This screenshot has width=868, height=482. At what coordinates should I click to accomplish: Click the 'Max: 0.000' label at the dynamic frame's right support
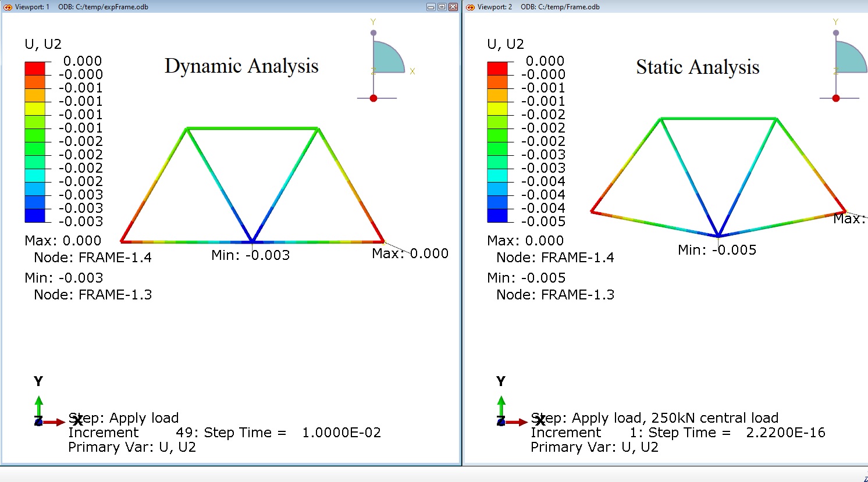coord(410,254)
